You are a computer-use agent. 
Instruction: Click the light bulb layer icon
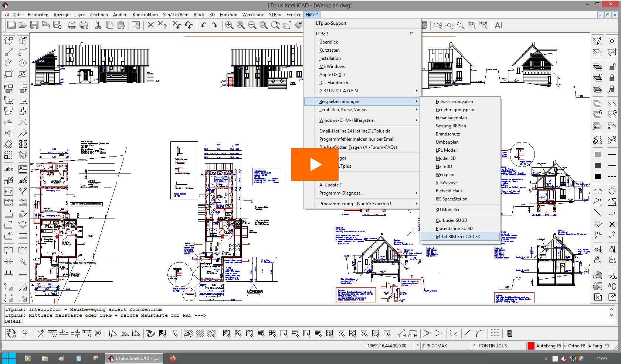(x=612, y=41)
